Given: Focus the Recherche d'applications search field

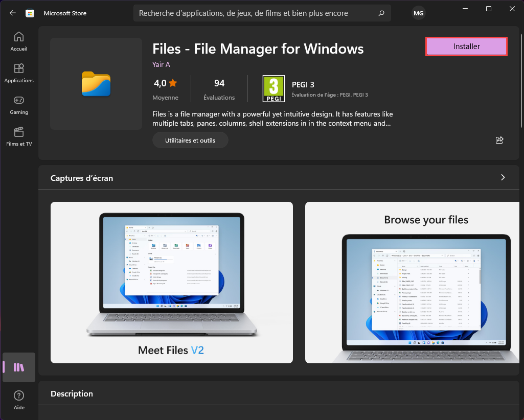Looking at the screenshot, I should click(262, 13).
